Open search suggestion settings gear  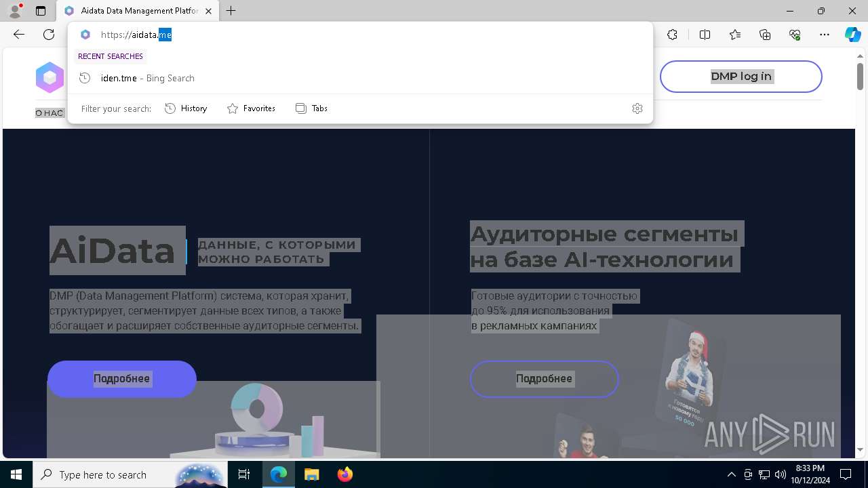637,108
